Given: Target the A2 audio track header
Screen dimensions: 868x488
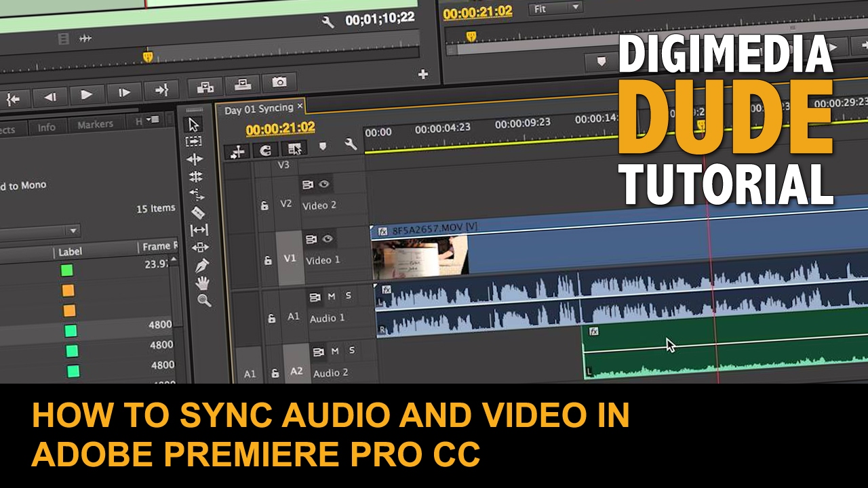Looking at the screenshot, I should click(x=297, y=371).
